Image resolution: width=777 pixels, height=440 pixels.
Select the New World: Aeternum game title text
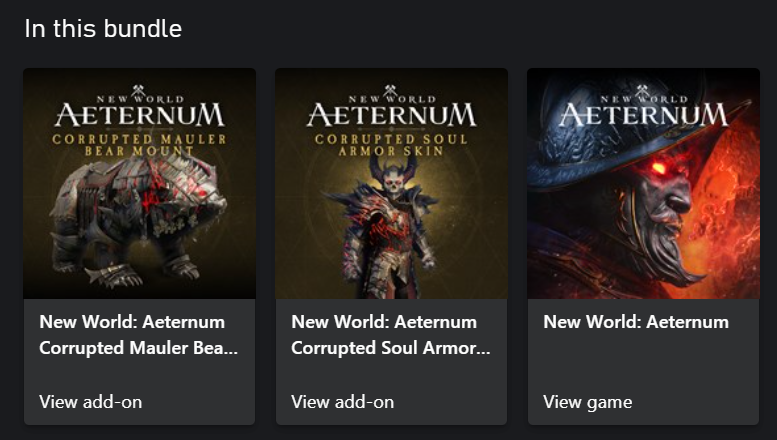636,322
